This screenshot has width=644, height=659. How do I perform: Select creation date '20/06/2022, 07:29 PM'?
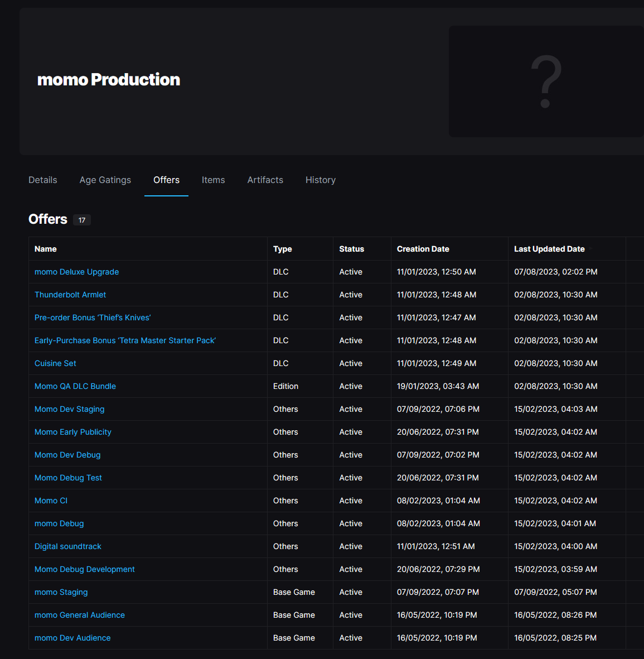click(x=438, y=569)
